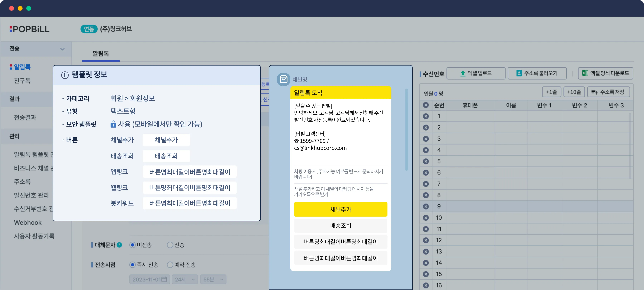Image resolution: width=644 pixels, height=290 pixels.
Task: Open the calendar icon in date field
Action: 164,279
